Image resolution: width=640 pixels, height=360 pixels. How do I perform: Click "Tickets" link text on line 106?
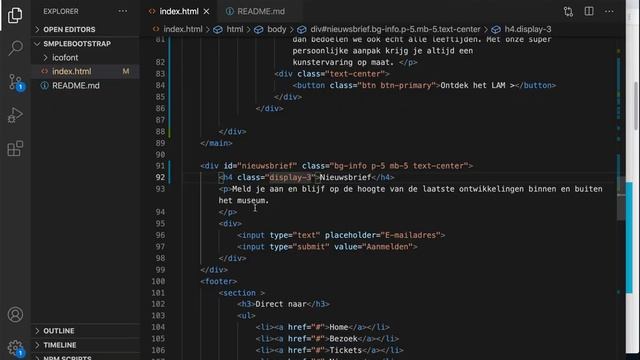point(346,350)
